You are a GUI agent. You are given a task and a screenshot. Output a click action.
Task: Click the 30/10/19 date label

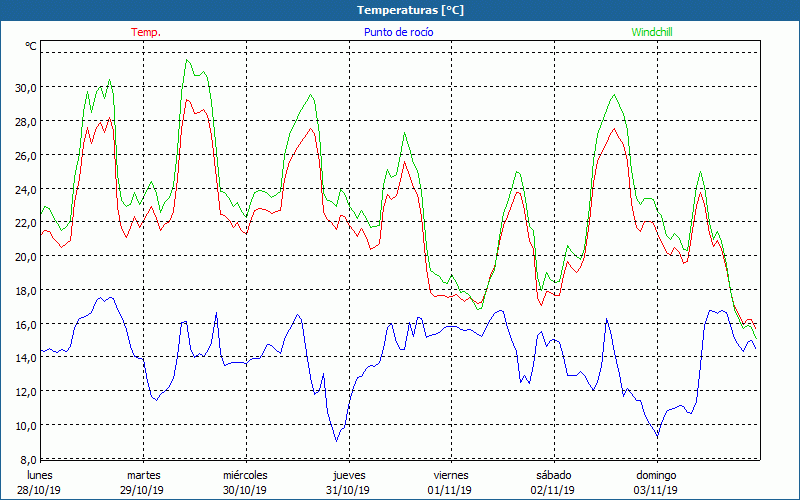245,490
